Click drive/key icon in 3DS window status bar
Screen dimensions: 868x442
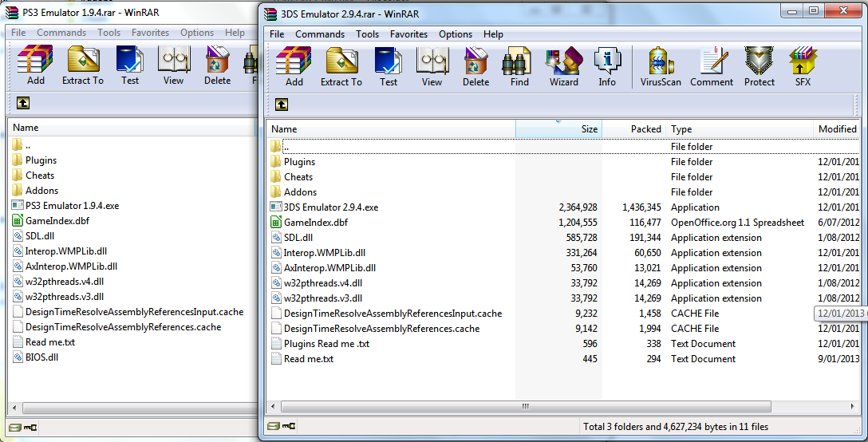tap(281, 427)
